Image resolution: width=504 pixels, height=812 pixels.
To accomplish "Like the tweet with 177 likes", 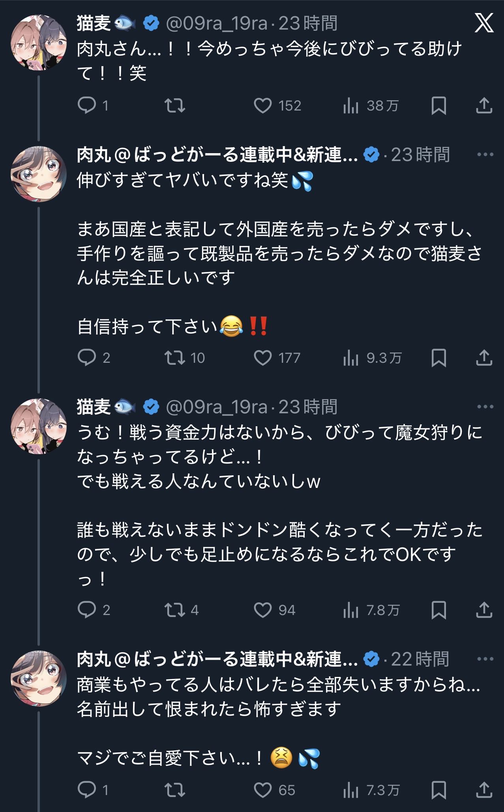I will click(263, 358).
